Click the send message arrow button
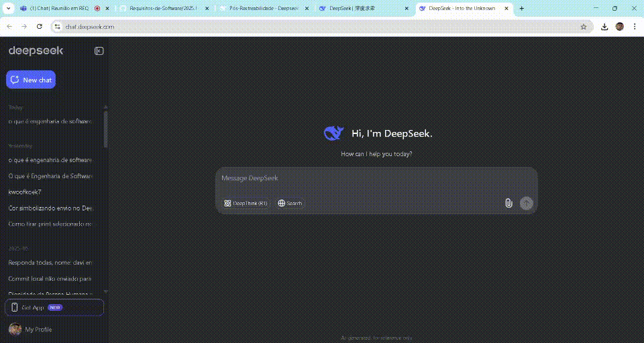The height and width of the screenshot is (343, 644). (526, 203)
